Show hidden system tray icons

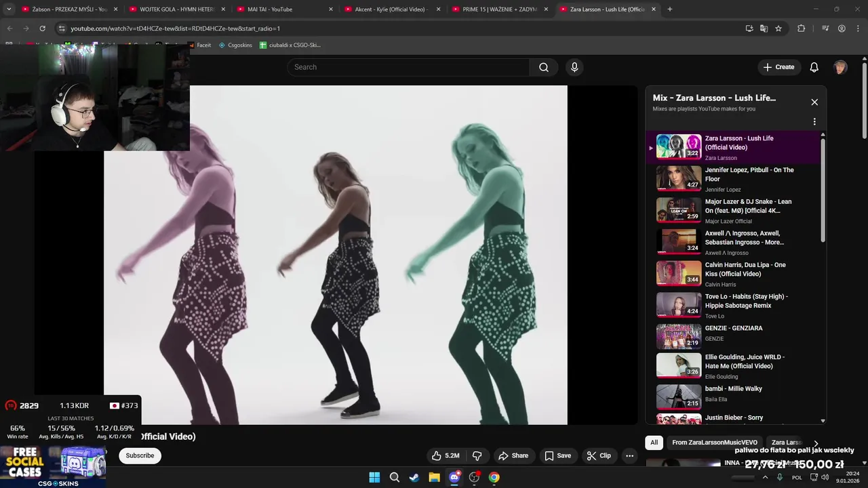coord(765,477)
